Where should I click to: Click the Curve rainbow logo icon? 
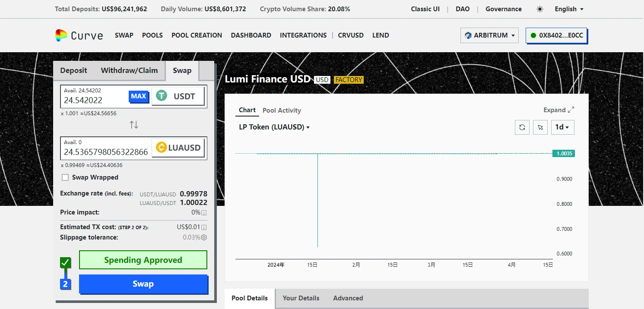click(x=61, y=35)
